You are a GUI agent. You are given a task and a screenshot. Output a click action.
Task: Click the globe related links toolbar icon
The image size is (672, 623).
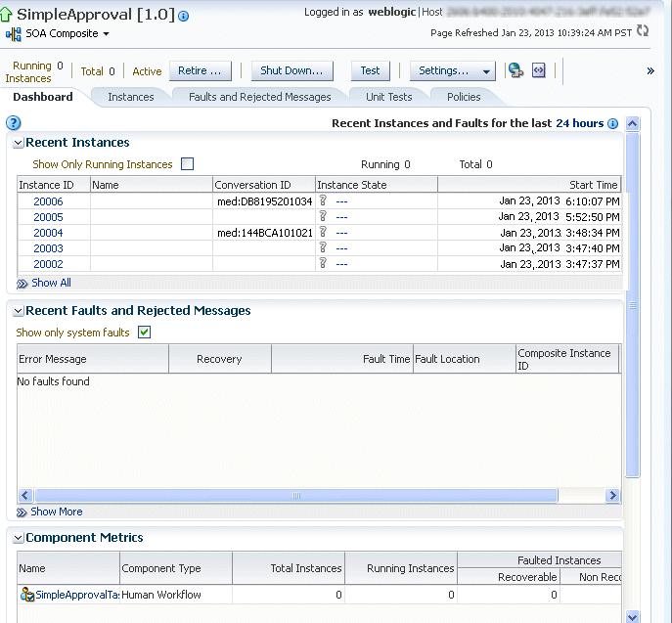[x=516, y=70]
